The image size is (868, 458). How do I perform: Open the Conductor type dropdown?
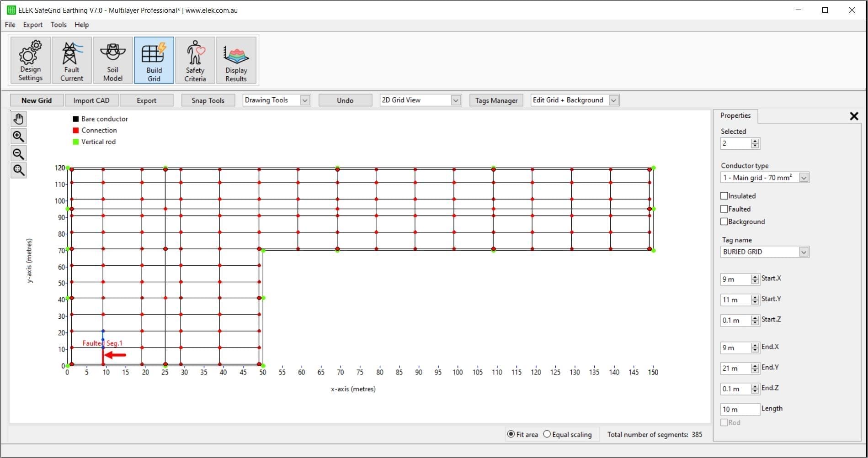coord(804,178)
